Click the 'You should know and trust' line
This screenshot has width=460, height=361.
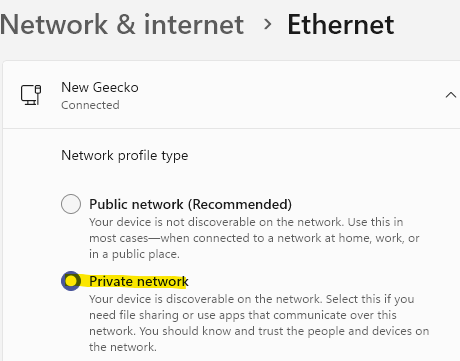(x=259, y=331)
